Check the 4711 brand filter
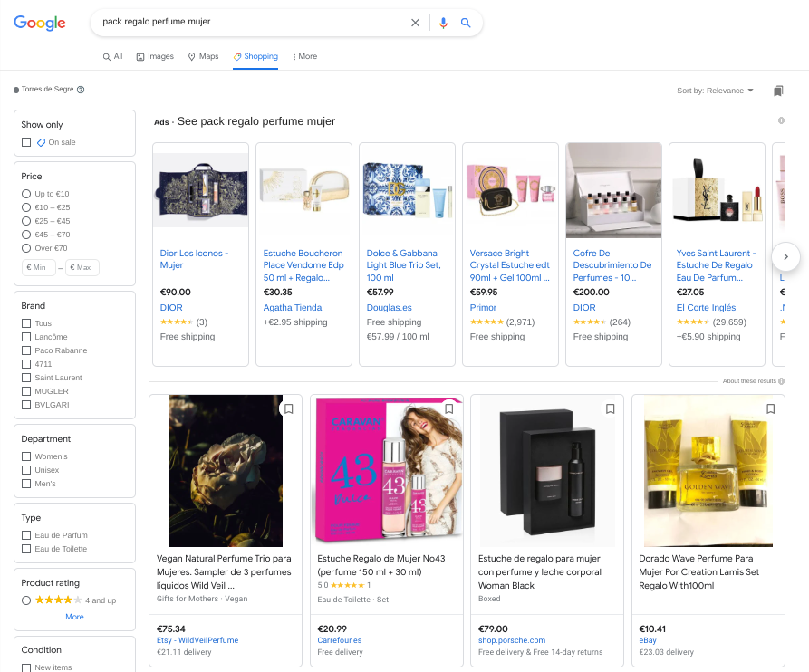The width and height of the screenshot is (809, 672). coord(26,364)
